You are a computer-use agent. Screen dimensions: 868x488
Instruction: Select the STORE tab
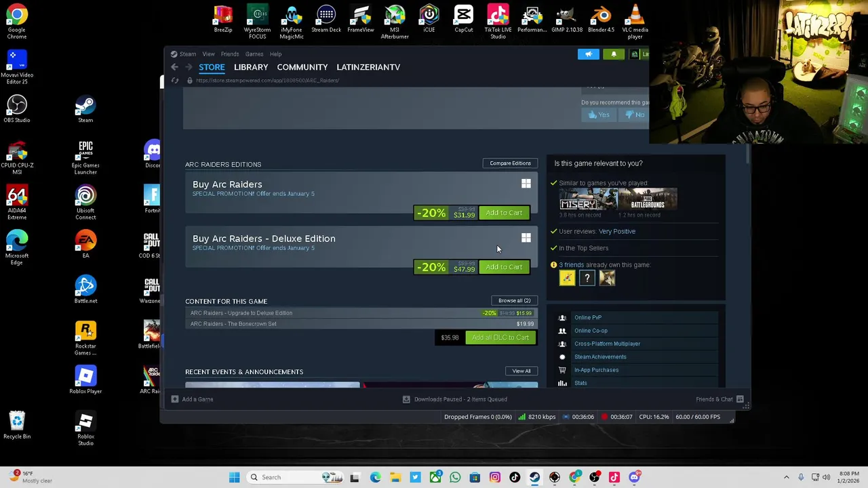[x=212, y=67]
